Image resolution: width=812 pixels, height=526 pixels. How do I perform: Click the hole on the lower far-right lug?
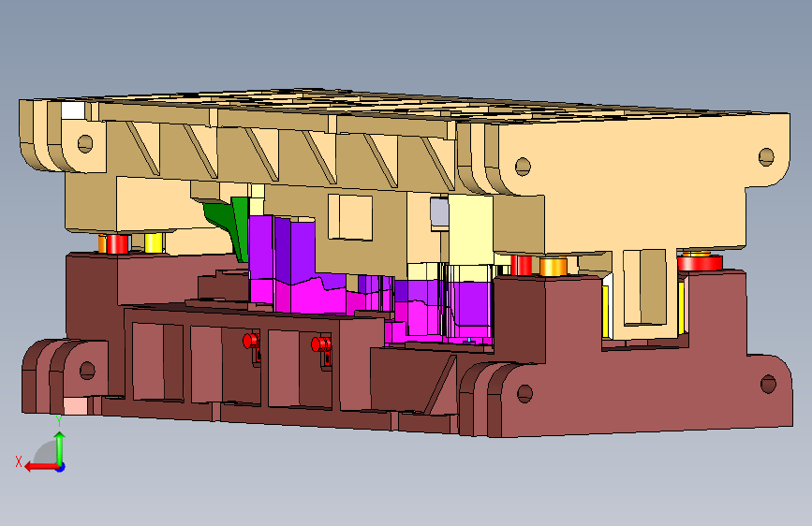tap(768, 384)
